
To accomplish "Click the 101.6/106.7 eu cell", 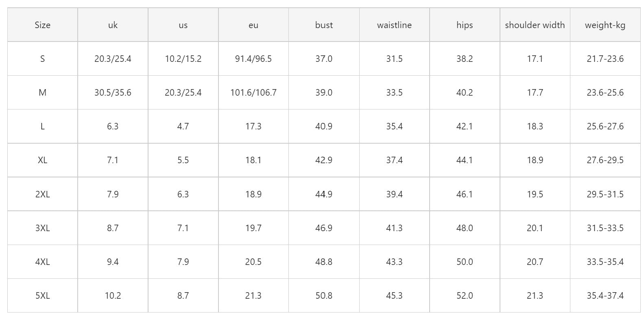I will click(253, 93).
